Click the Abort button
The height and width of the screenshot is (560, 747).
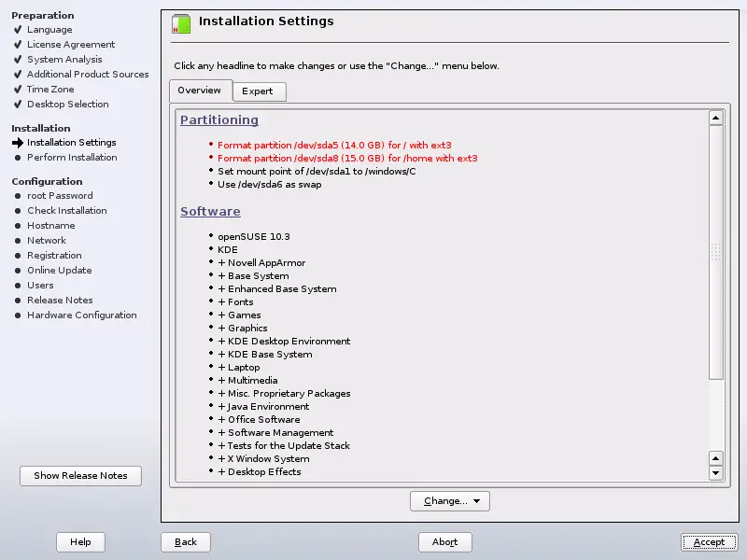click(x=445, y=542)
